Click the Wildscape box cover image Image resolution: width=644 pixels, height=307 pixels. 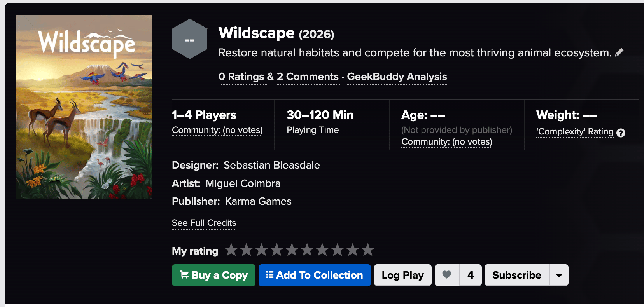click(84, 107)
